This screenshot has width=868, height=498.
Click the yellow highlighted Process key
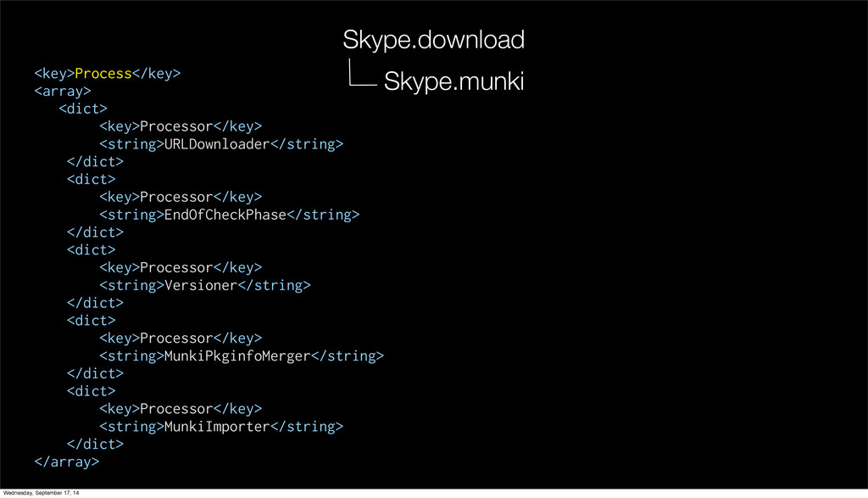point(103,74)
